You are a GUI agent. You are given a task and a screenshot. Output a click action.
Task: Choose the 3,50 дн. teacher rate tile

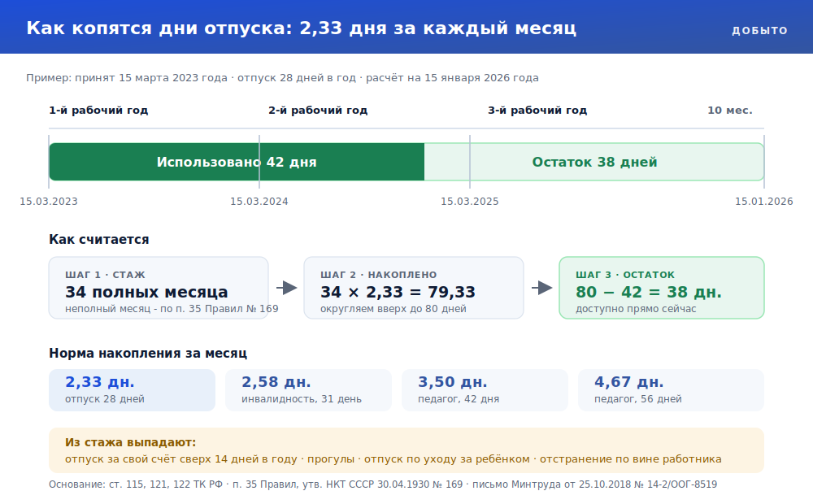[485, 390]
